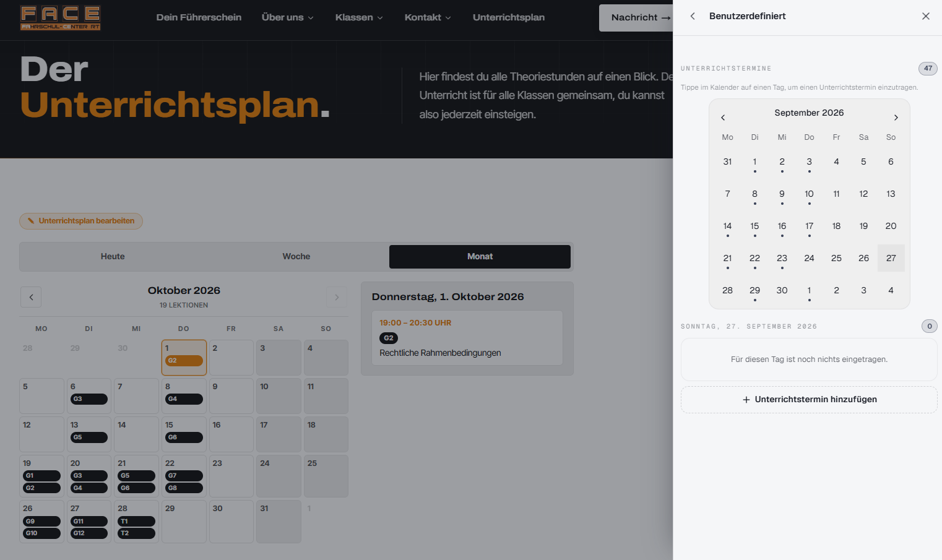Open G12 lesson on October 27

pos(89,533)
